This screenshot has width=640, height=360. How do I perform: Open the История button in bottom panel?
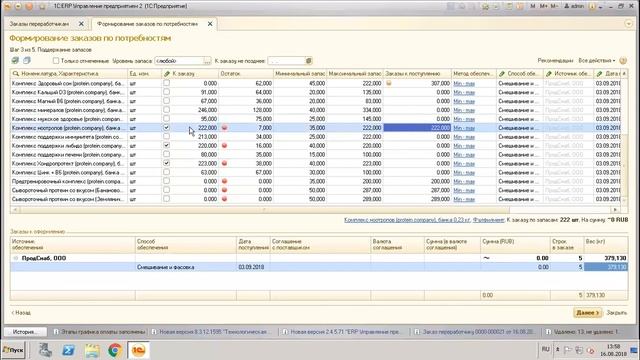coord(25,332)
